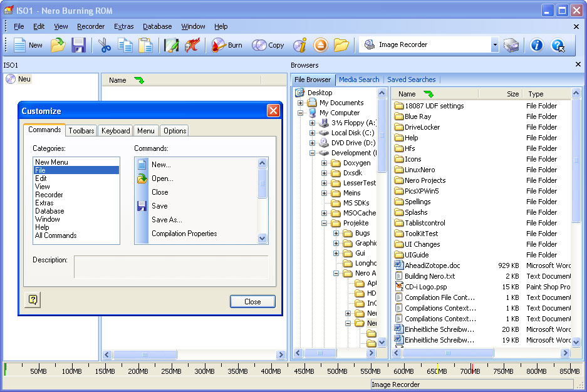Click the Copy disc toolbar button
The height and width of the screenshot is (392, 587).
click(x=268, y=45)
